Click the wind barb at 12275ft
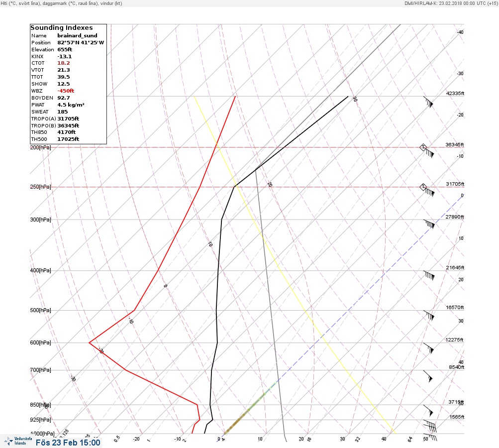This screenshot has width=499, height=448. [428, 348]
